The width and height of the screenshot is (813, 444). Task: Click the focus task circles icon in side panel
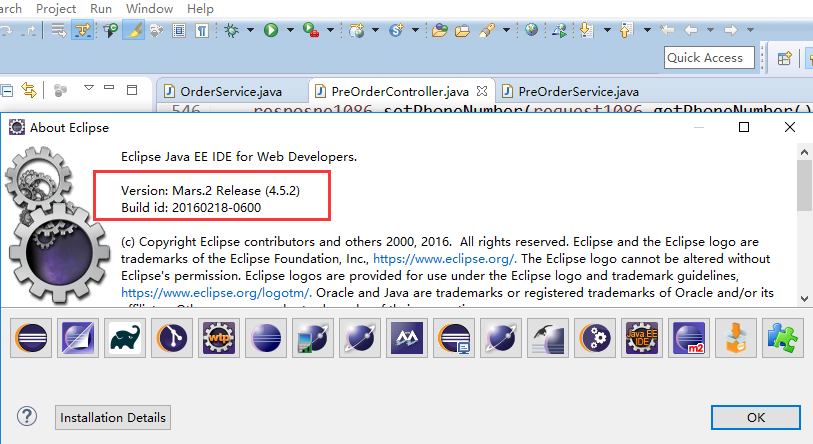coord(60,91)
